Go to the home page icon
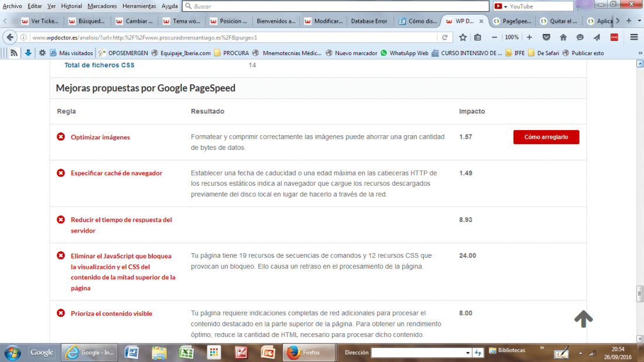Screen dimensions: 644x362 pos(563,37)
